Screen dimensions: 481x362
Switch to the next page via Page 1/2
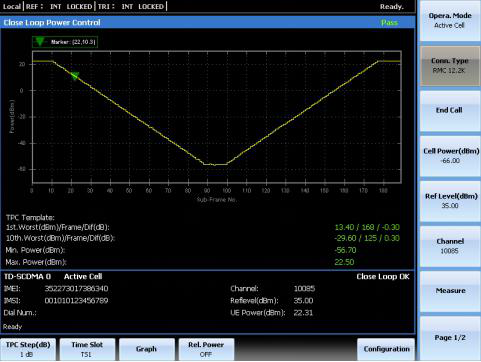450,338
